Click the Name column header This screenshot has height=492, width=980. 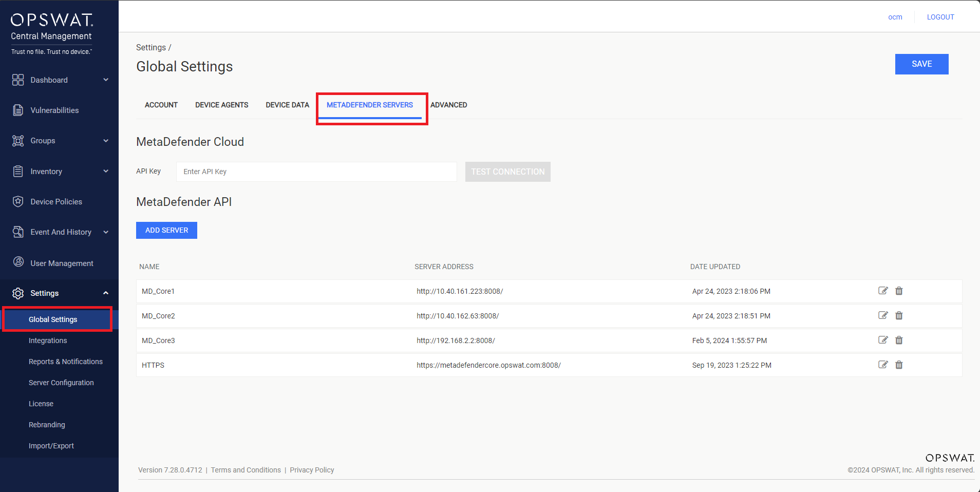pyautogui.click(x=149, y=267)
